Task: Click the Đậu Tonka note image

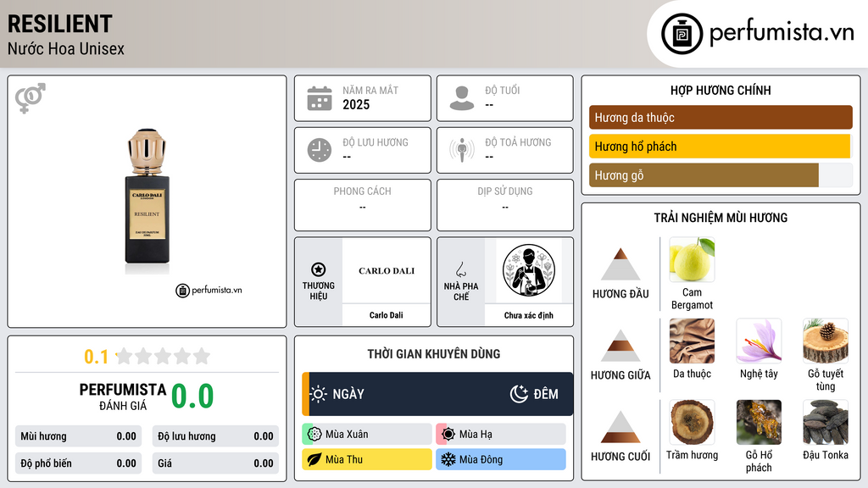Action: coord(826,422)
